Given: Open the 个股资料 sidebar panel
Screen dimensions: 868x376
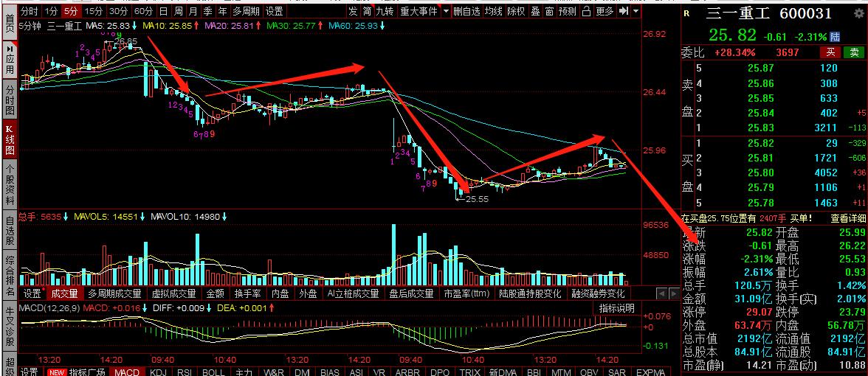Looking at the screenshot, I should tap(10, 183).
